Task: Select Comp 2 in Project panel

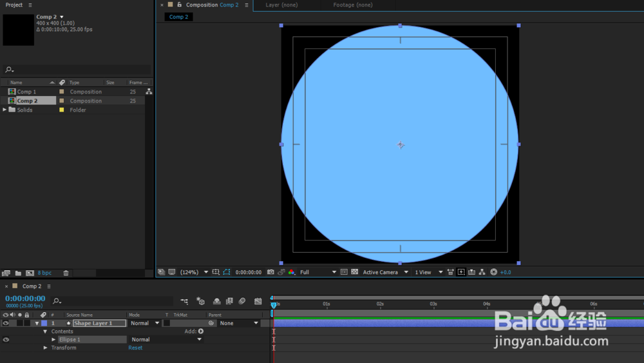Action: coord(27,101)
